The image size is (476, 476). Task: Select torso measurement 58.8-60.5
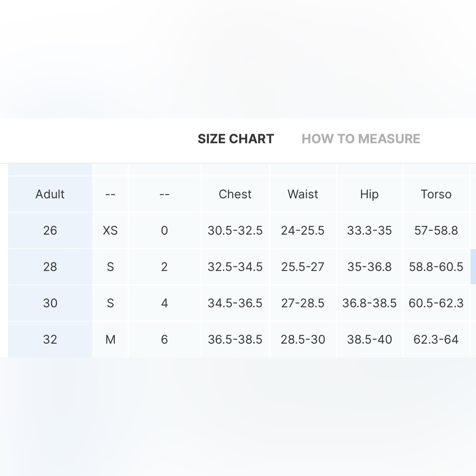[436, 267]
